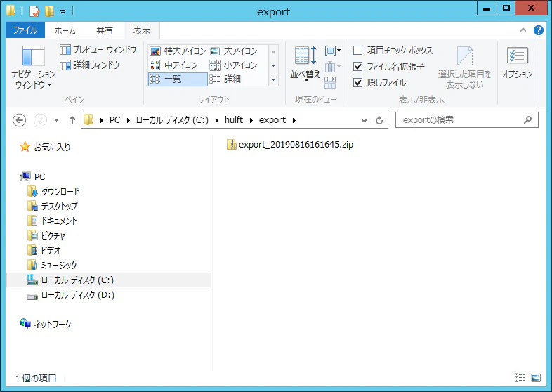Screen dimensions: 552x392
Task: Open the Sort by (並べ替え) menu
Action: (305, 63)
